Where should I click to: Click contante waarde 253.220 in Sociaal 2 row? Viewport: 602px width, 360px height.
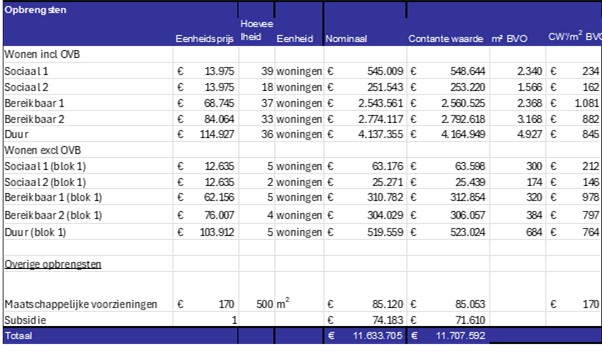[468, 88]
